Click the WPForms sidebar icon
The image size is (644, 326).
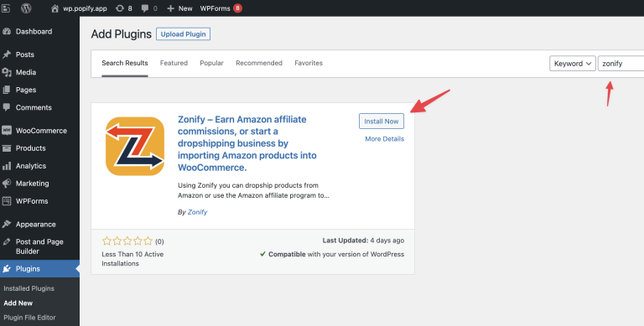coord(7,201)
